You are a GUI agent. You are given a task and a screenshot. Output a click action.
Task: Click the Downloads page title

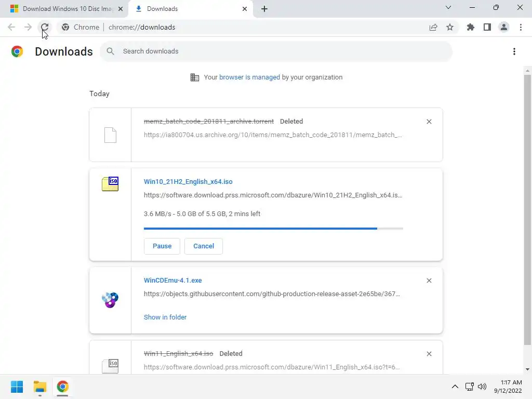coord(64,51)
